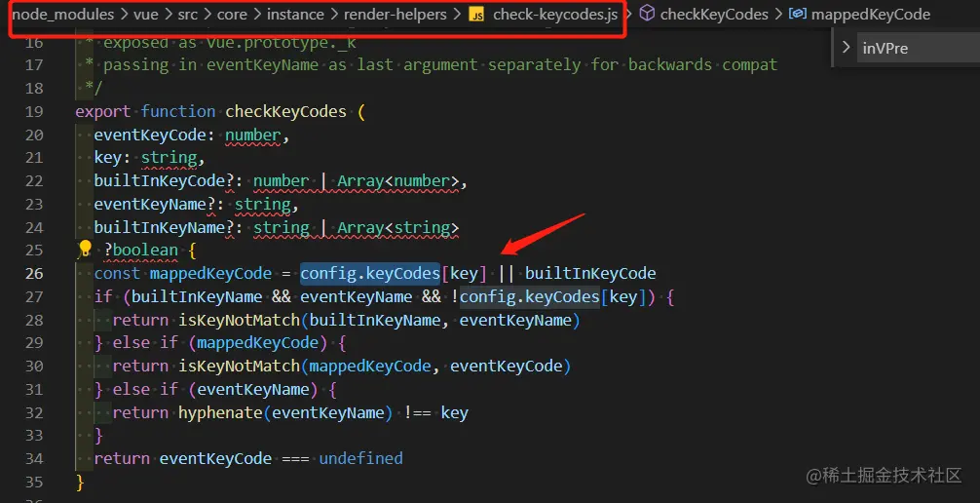This screenshot has height=503, width=980.
Task: Click line number 34 in the gutter
Action: 34,458
